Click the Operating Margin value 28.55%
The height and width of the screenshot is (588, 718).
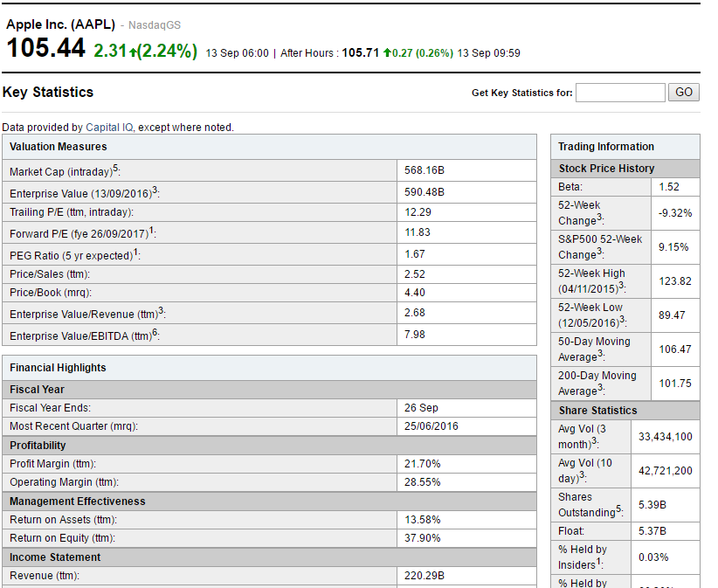coord(422,482)
